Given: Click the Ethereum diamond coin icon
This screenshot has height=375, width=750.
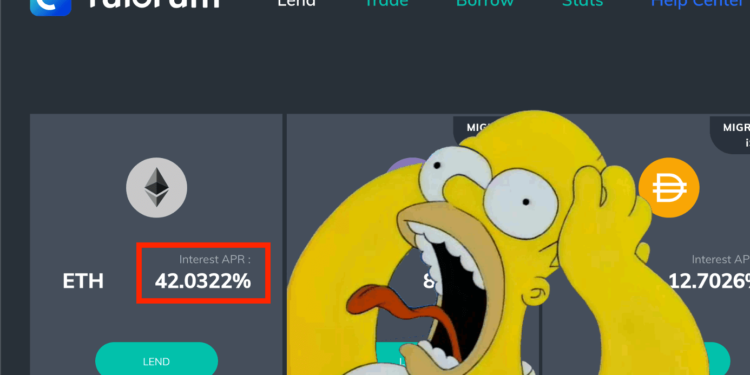Looking at the screenshot, I should (156, 188).
